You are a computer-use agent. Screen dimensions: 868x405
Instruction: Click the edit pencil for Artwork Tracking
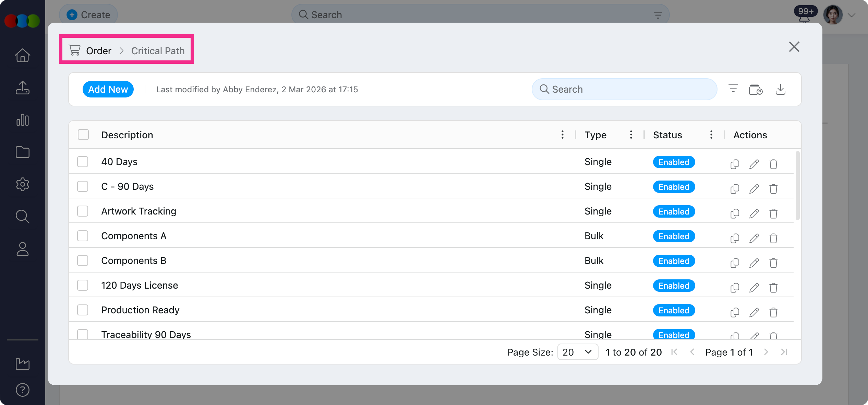[754, 213]
